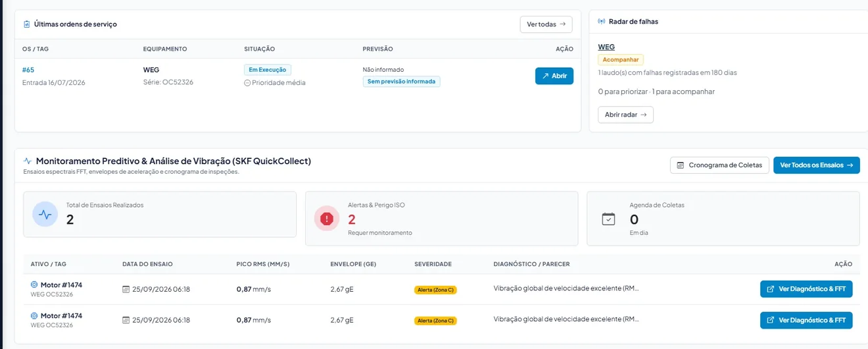Click the Abrir radar button
The image size is (868, 349).
coord(625,115)
